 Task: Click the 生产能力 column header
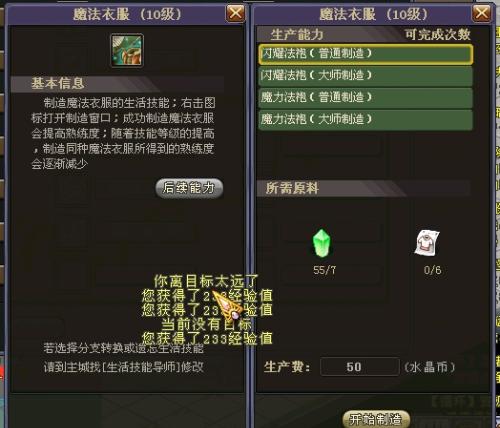297,34
